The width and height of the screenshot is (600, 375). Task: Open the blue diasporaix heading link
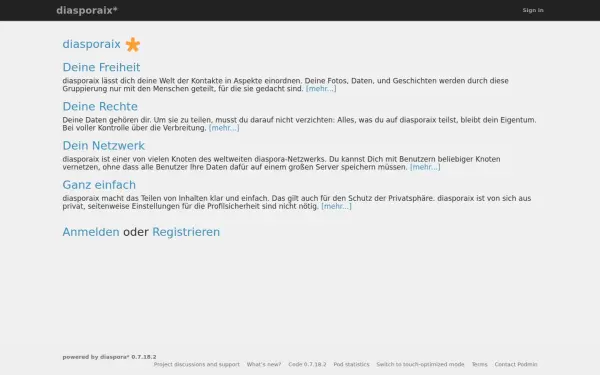click(91, 44)
